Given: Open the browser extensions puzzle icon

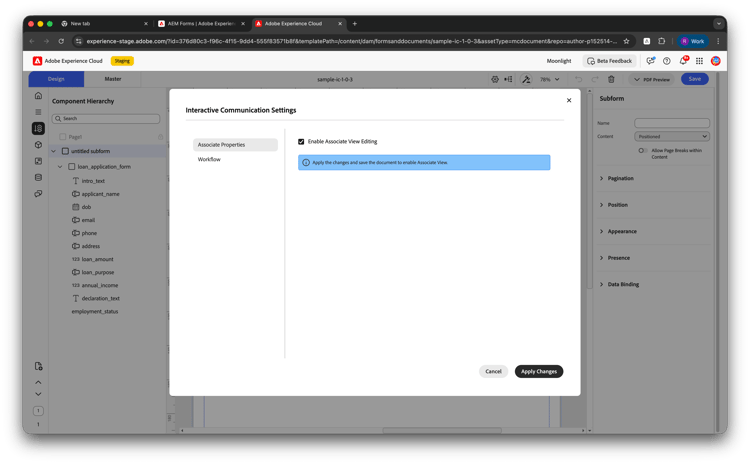Looking at the screenshot, I should [662, 41].
